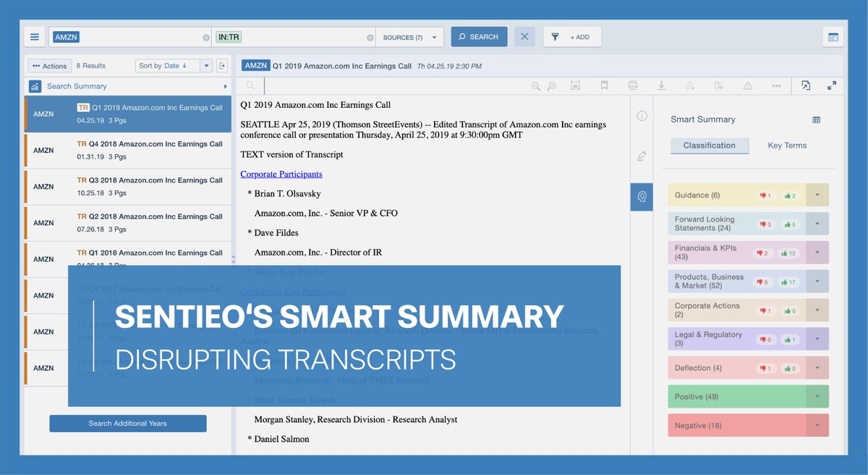The image size is (868, 475).
Task: Select the Smart Summary head icon
Action: click(642, 196)
